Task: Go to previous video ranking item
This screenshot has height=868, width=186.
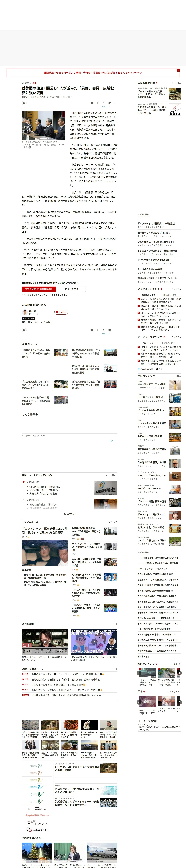Action: click(x=139, y=673)
